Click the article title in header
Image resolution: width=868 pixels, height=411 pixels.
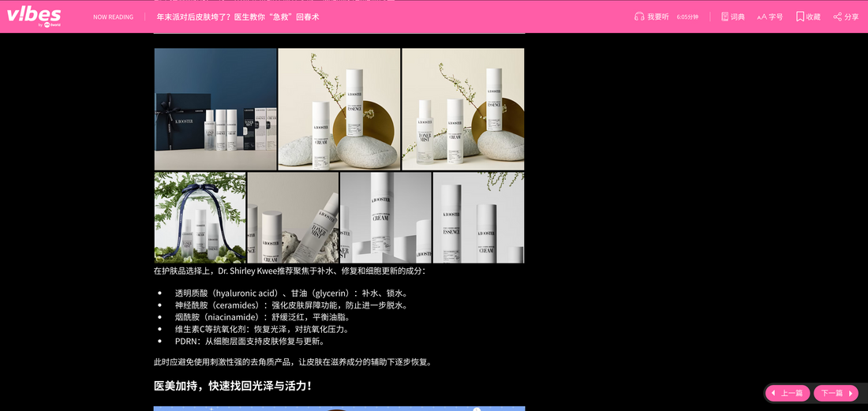tap(238, 17)
